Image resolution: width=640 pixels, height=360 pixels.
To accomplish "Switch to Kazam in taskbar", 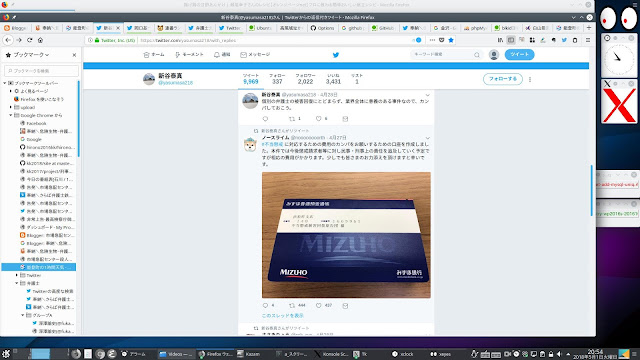I will click(249, 354).
